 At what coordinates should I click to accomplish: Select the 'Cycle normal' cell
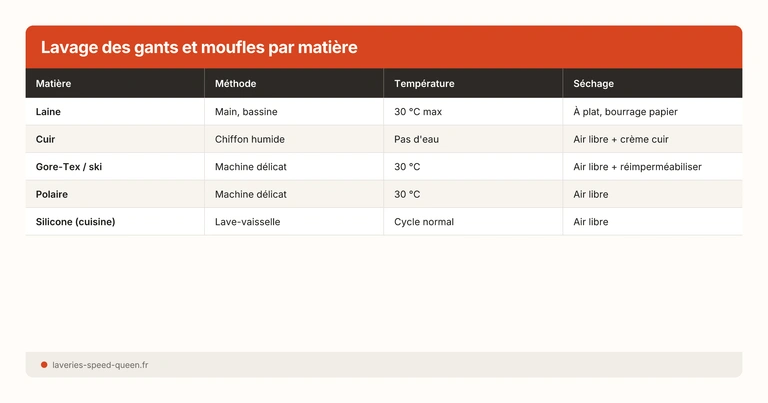pyautogui.click(x=424, y=222)
